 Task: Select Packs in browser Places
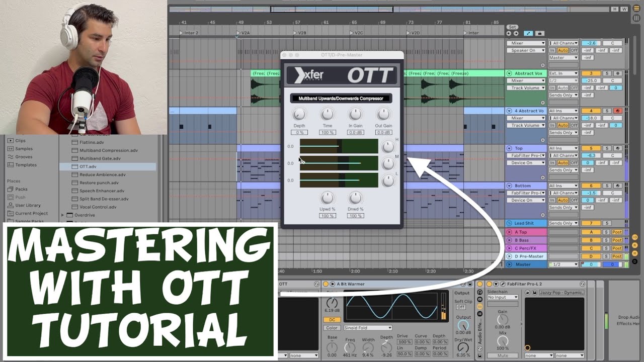coord(21,190)
